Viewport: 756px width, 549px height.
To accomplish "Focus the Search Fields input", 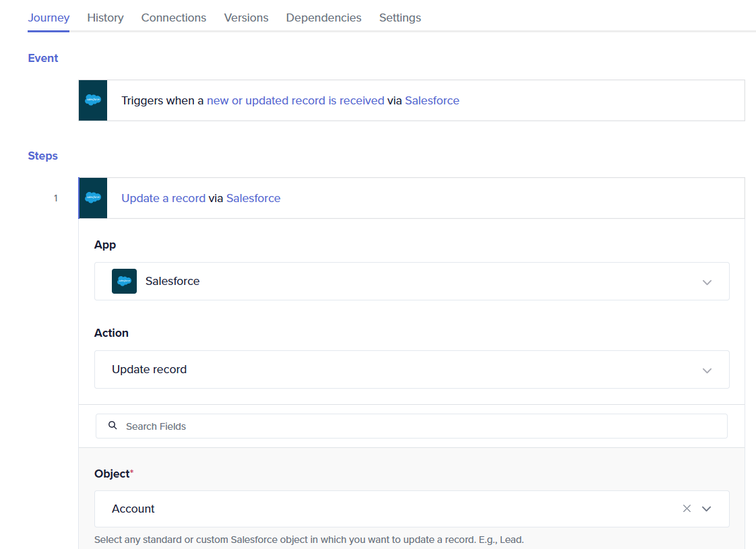I will (x=412, y=426).
